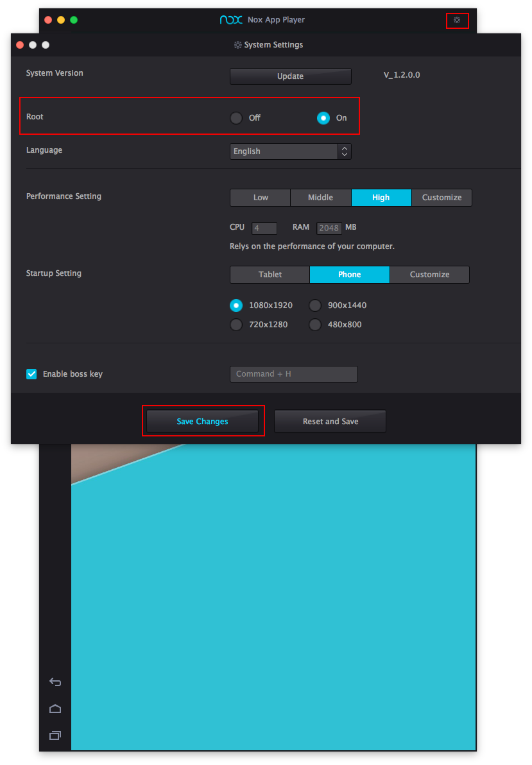Choose Customize performance setting
This screenshot has height=765, width=532.
442,198
